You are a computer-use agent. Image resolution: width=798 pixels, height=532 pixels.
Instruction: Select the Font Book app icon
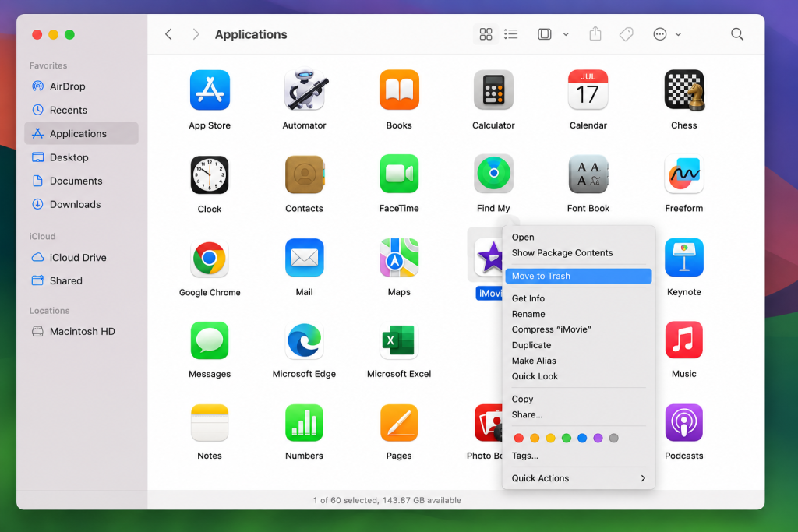tap(588, 174)
